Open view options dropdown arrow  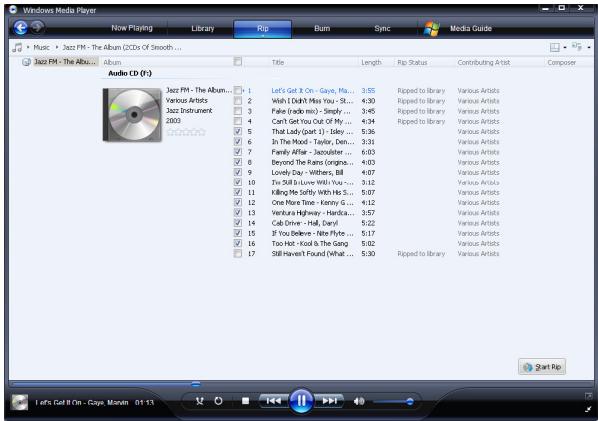[589, 48]
